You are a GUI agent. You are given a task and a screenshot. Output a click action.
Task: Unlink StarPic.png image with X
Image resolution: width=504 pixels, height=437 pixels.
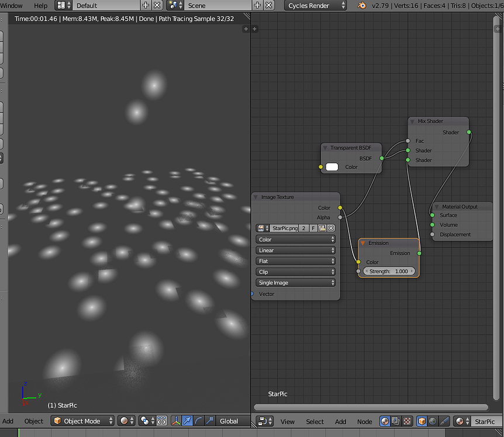click(331, 228)
